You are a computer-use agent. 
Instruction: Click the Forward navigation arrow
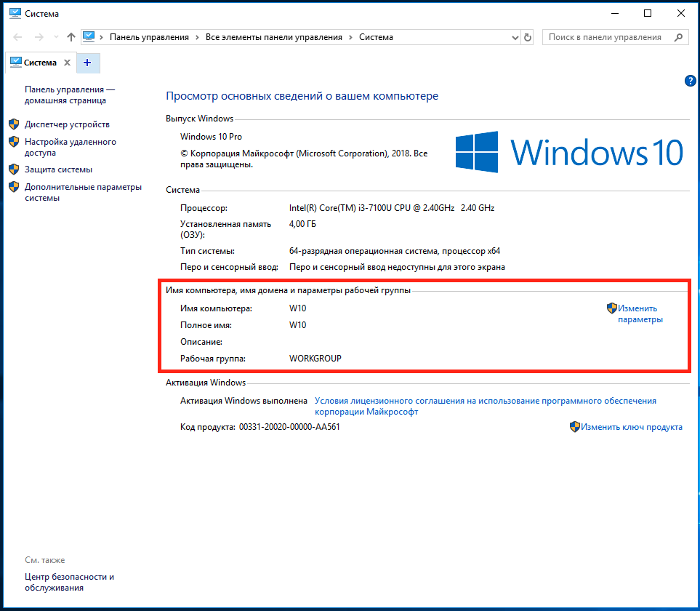click(39, 37)
